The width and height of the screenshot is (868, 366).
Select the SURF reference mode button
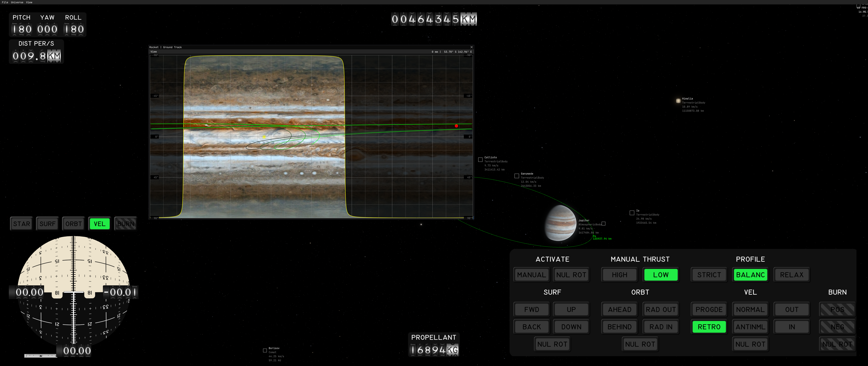(x=47, y=224)
